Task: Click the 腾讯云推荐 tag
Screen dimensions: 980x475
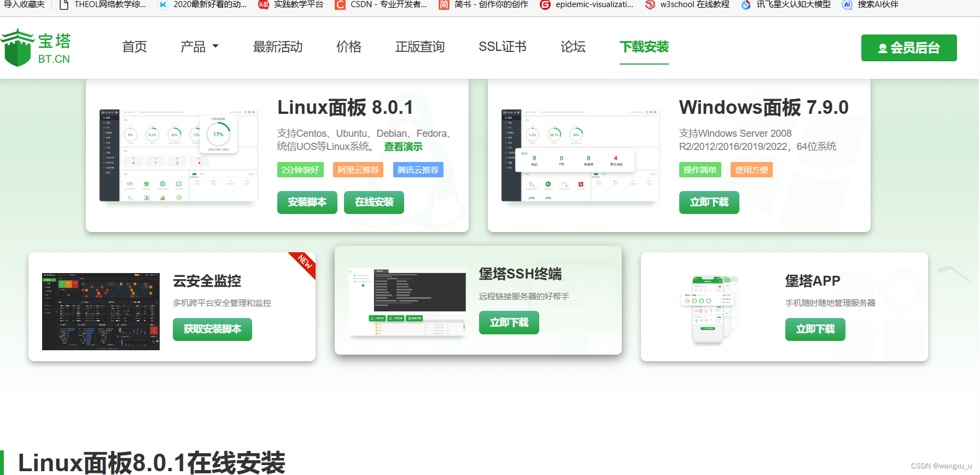Action: point(418,170)
